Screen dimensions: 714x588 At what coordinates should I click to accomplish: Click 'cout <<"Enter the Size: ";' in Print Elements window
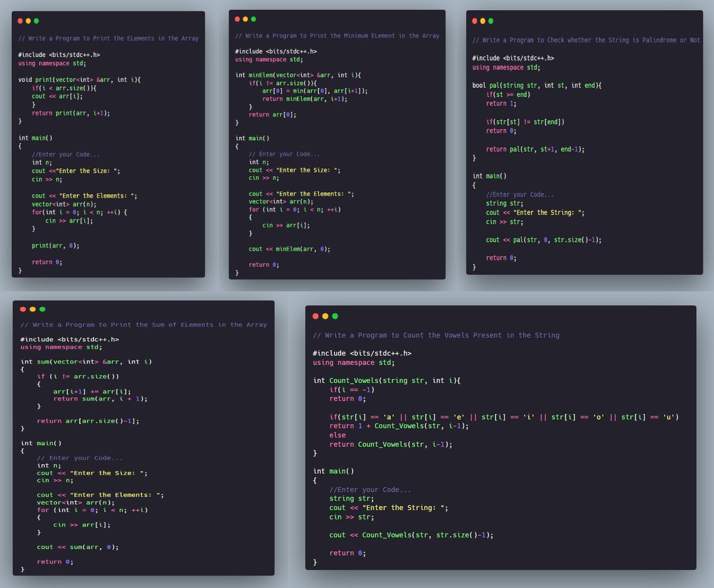click(x=76, y=171)
